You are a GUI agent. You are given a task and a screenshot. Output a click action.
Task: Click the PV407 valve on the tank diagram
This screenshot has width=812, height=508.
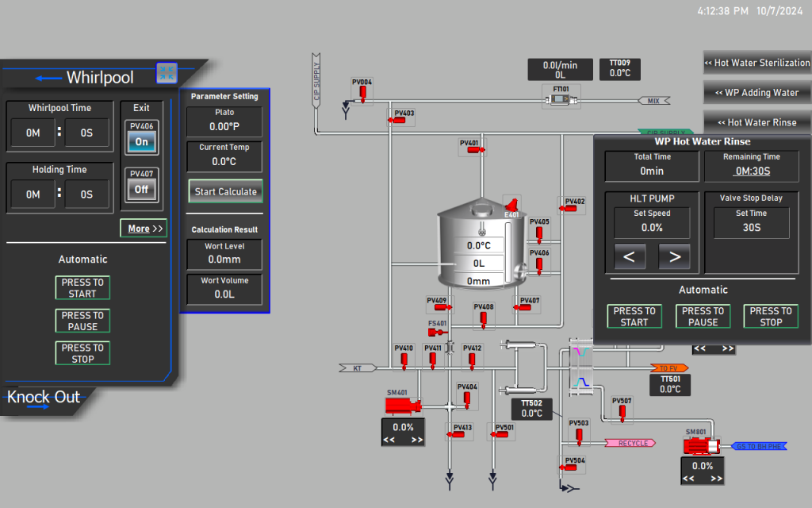[x=523, y=307]
